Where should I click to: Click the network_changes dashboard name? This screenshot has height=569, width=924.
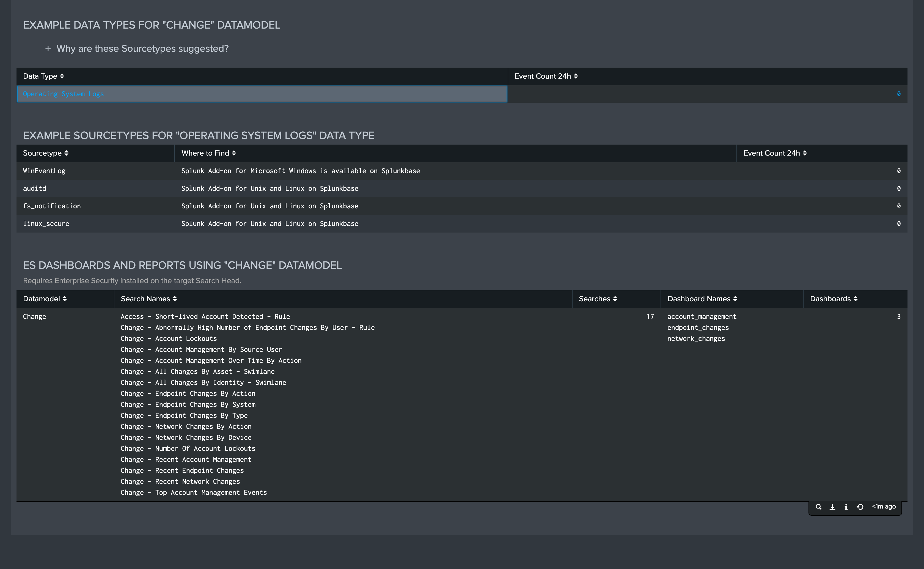tap(696, 338)
